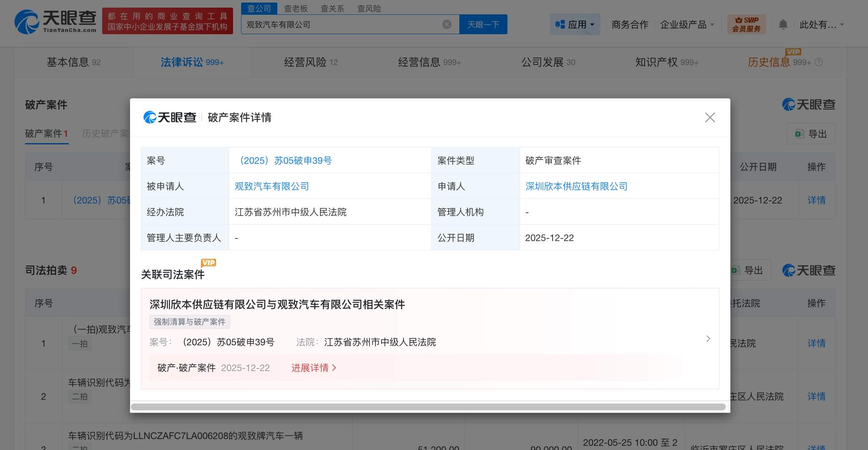Select the 查老板 search tab

[x=296, y=8]
